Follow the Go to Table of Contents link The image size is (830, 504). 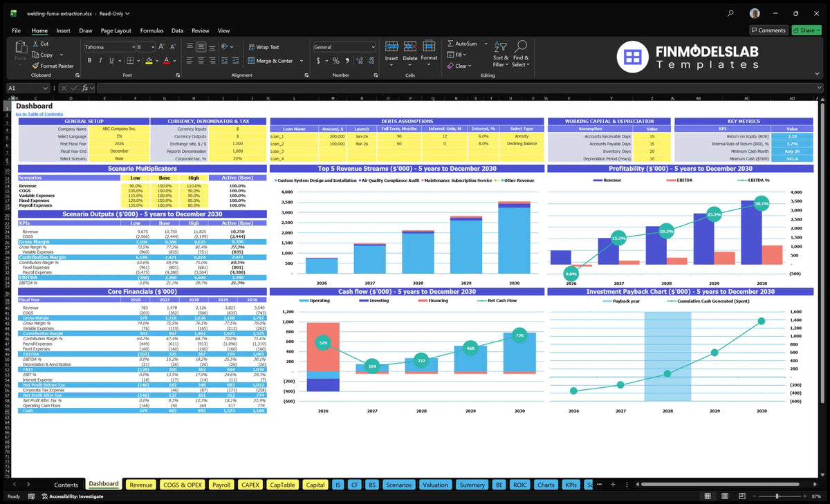coord(39,114)
